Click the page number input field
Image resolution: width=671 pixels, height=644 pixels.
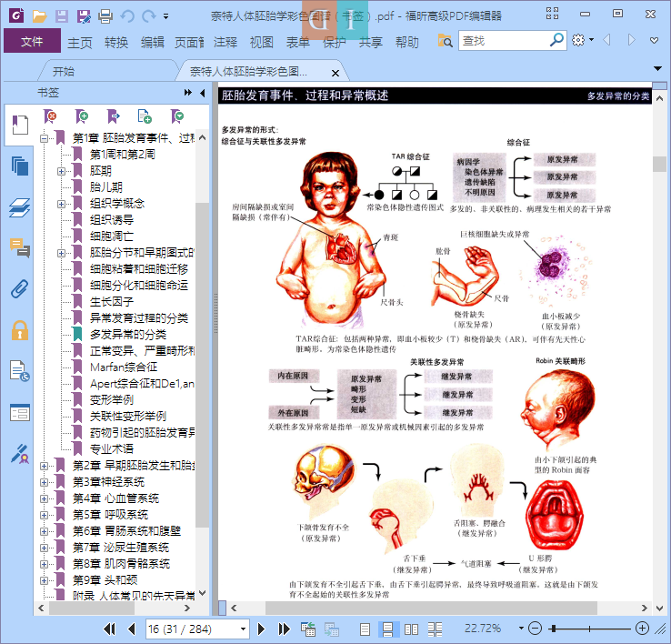192,629
